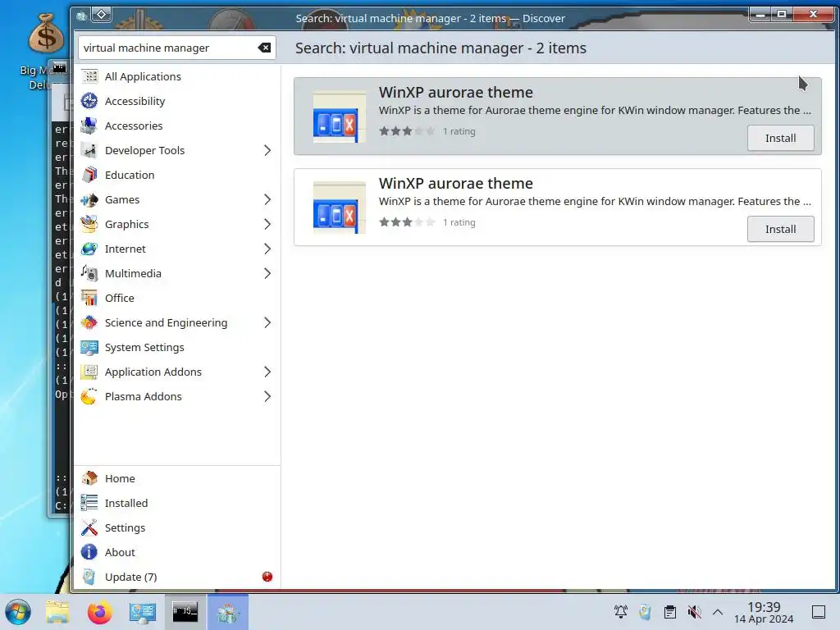Open the Games category label

click(122, 200)
